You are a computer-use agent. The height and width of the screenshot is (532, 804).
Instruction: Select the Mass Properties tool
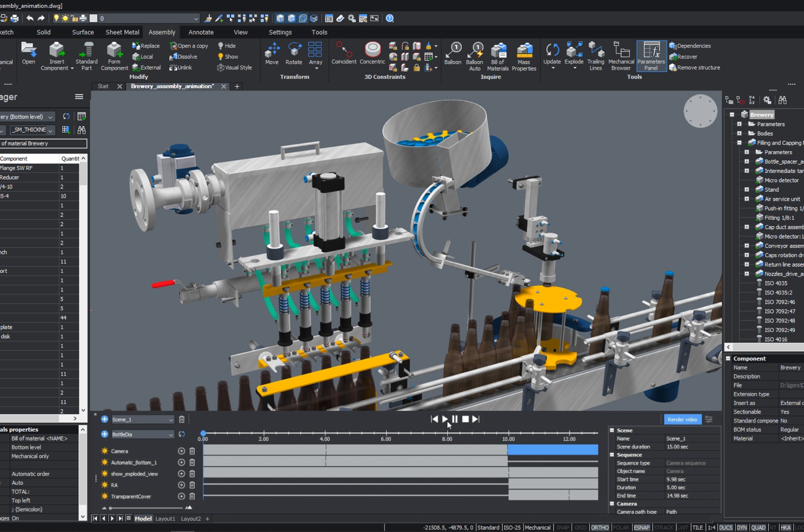click(x=524, y=50)
